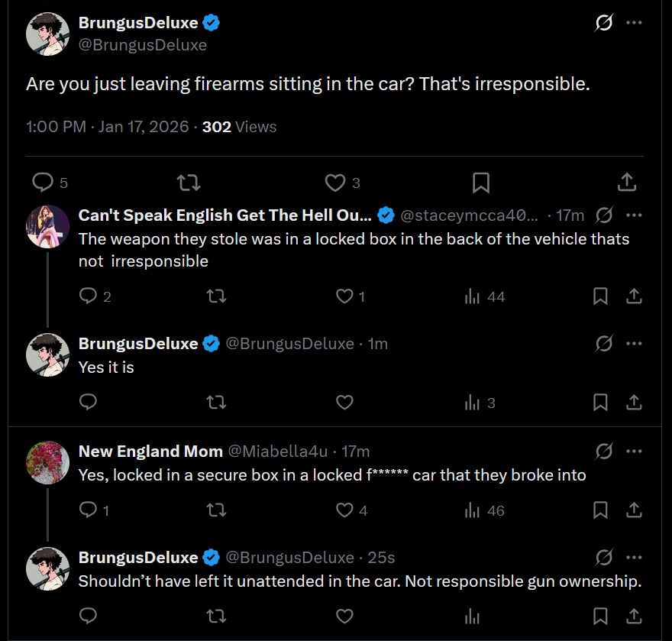Repost the New England Mom reply
This screenshot has width=672, height=641.
coord(217,510)
